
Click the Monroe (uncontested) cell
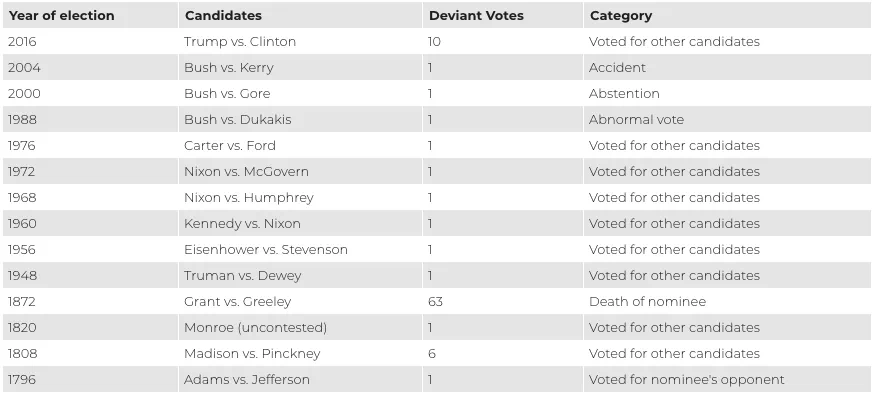[x=300, y=327]
